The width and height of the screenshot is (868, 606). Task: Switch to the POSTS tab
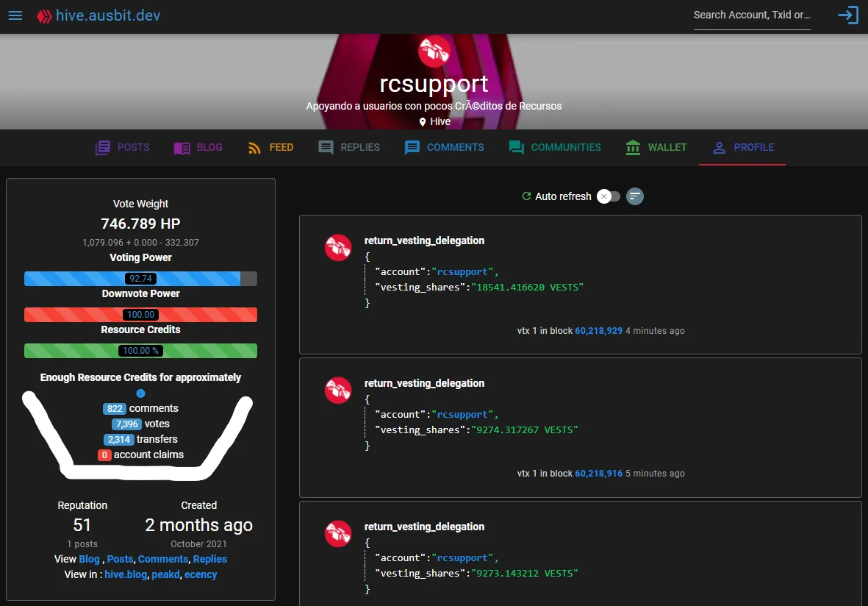click(x=122, y=147)
